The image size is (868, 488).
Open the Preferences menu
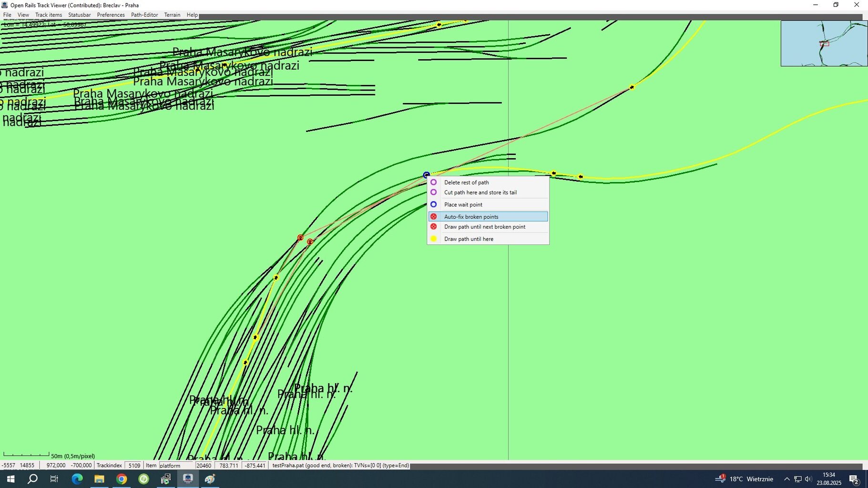(x=111, y=15)
